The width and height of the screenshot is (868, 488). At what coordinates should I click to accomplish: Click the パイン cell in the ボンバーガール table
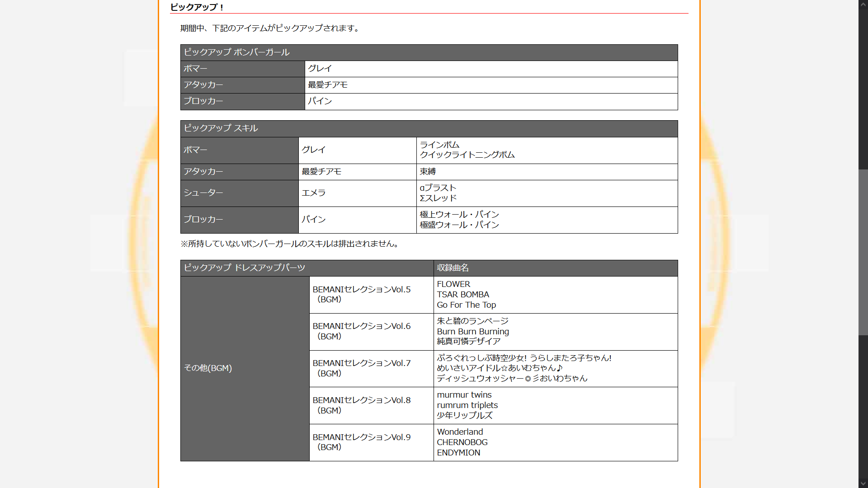[491, 101]
